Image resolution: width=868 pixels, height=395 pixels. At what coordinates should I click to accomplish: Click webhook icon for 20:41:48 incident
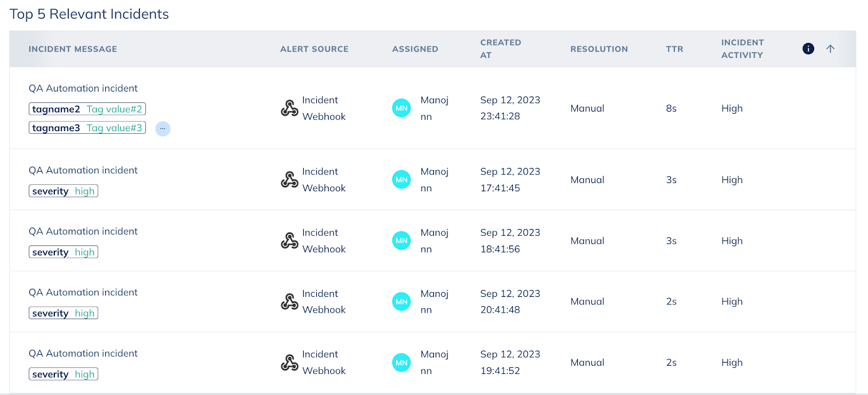[x=289, y=302]
